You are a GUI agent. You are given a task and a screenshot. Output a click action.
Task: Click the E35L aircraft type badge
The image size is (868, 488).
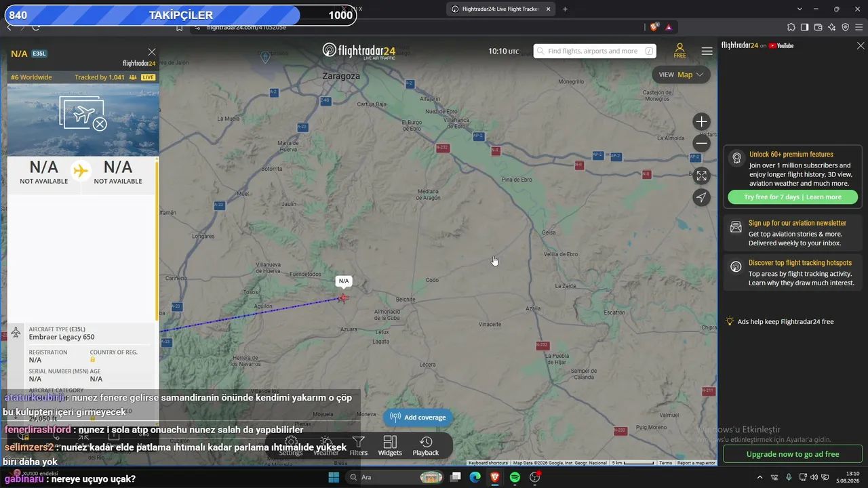pos(39,54)
